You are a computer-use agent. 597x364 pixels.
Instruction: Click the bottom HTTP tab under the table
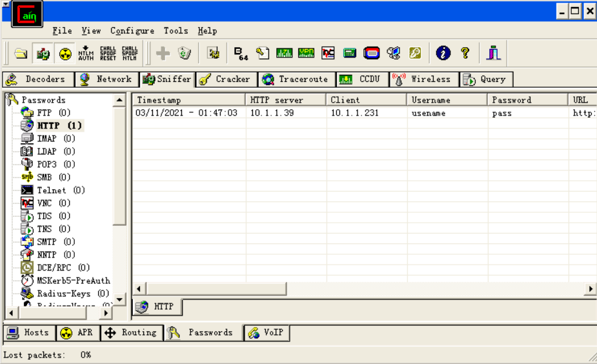(x=157, y=307)
